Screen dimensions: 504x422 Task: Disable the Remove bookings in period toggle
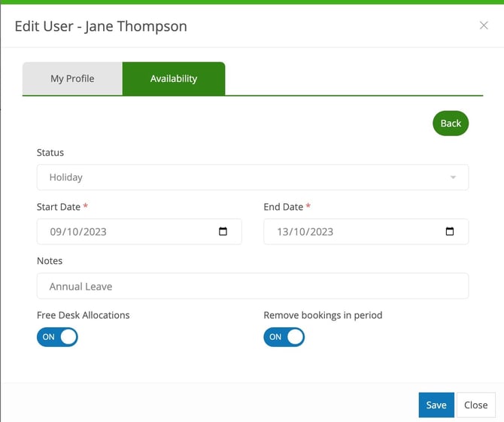(284, 337)
